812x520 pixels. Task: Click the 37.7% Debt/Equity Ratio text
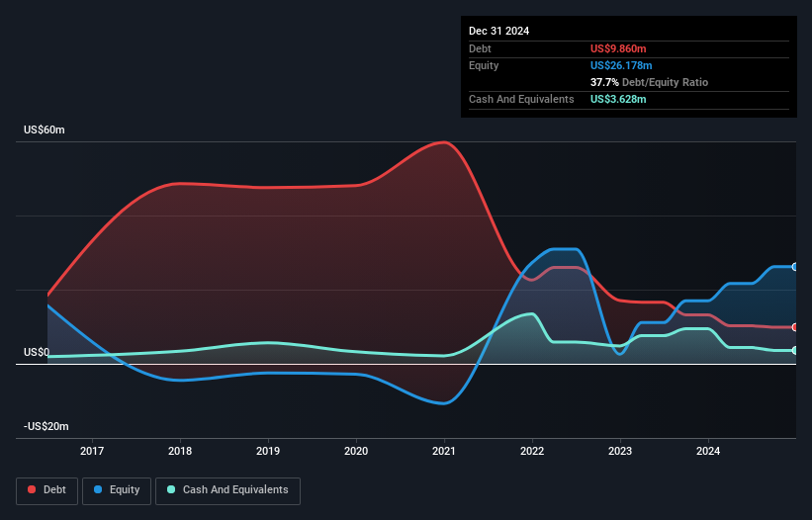coord(650,82)
